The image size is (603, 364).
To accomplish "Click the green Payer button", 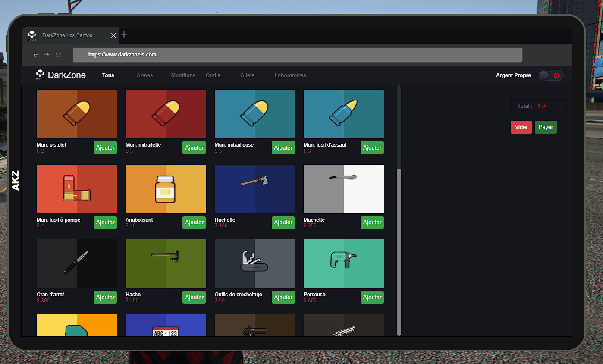I will tap(546, 127).
